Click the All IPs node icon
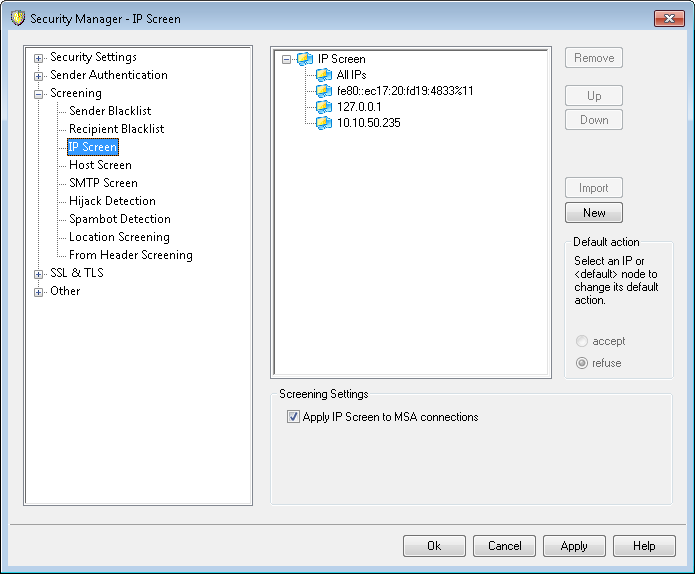Viewport: 695px width, 574px height. (324, 75)
